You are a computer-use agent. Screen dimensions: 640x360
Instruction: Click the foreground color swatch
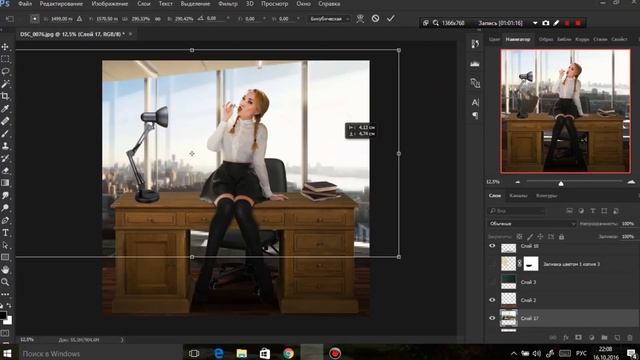3,315
